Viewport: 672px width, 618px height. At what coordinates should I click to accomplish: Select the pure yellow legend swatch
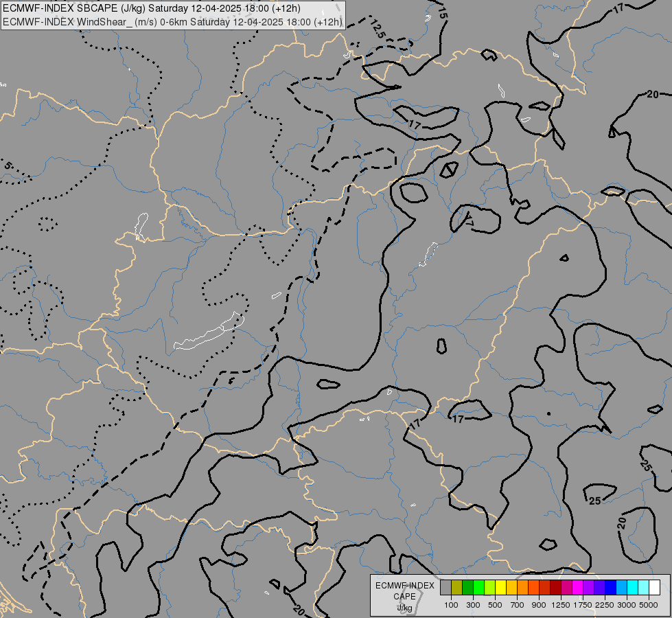pos(500,587)
